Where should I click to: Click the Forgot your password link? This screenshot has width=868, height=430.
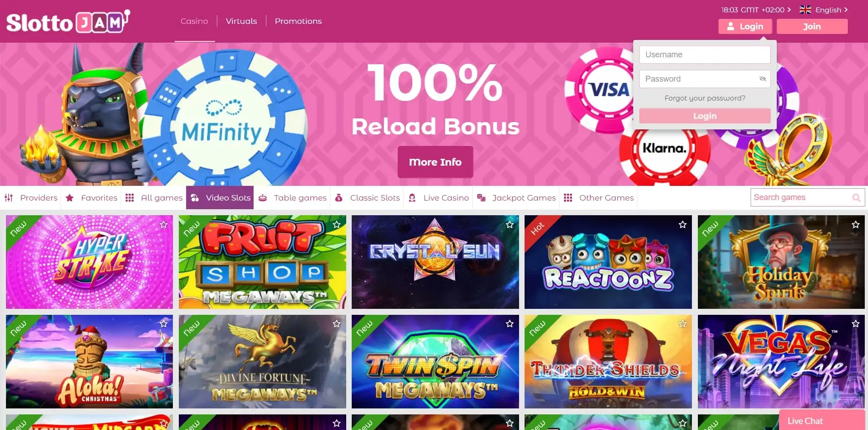coord(705,98)
